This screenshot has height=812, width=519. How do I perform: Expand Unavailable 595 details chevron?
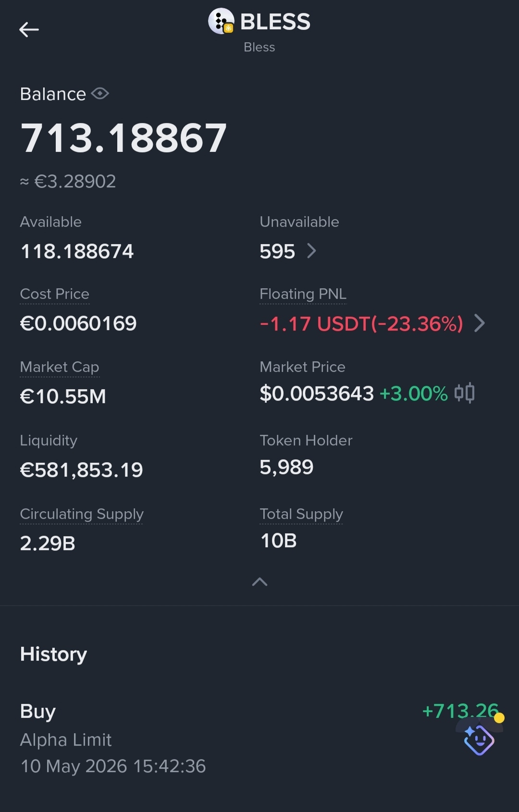tap(311, 251)
